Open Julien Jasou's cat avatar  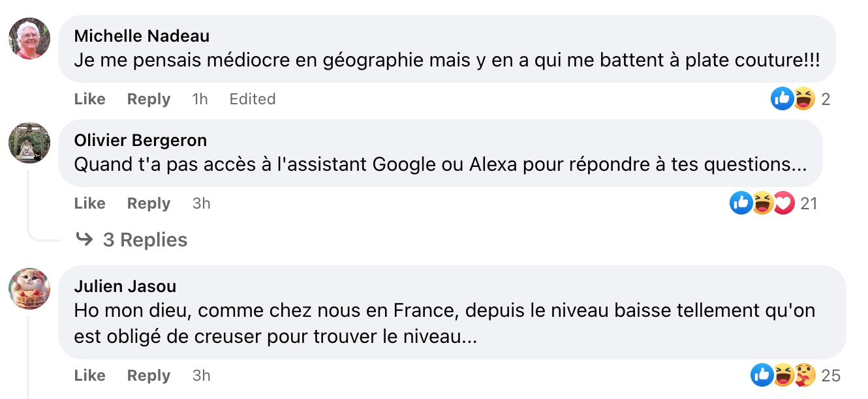29,289
